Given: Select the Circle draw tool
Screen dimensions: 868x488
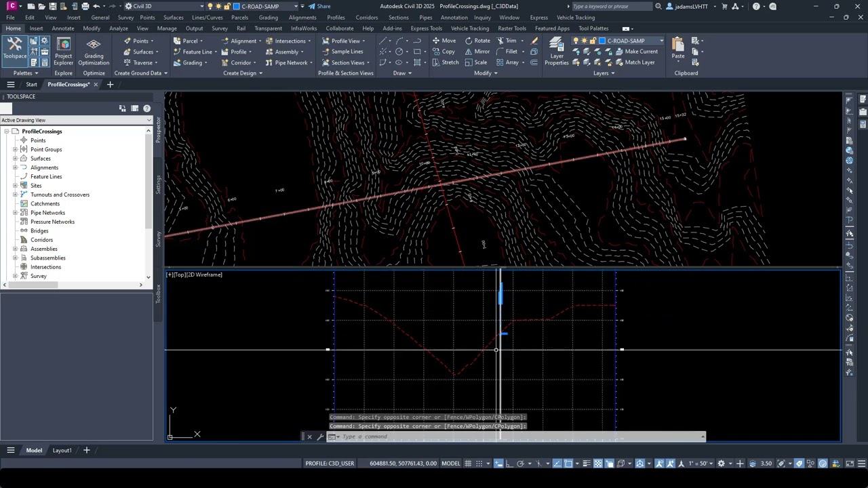Looking at the screenshot, I should pyautogui.click(x=399, y=52).
